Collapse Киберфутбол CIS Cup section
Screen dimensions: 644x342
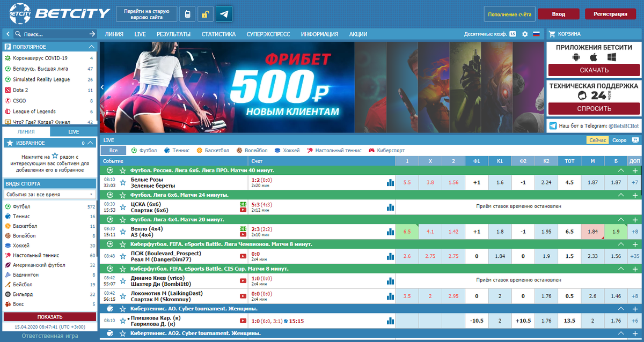(621, 269)
